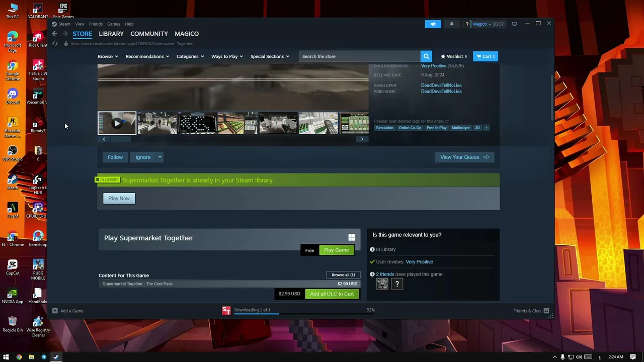Open the Wishlist with star icon
This screenshot has width=644, height=362.
(x=454, y=56)
